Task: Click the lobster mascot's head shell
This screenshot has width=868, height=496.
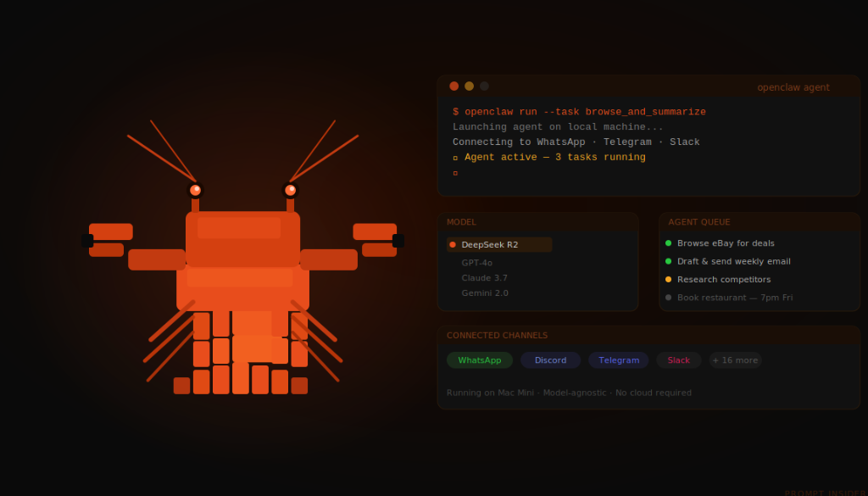Action: click(x=242, y=239)
